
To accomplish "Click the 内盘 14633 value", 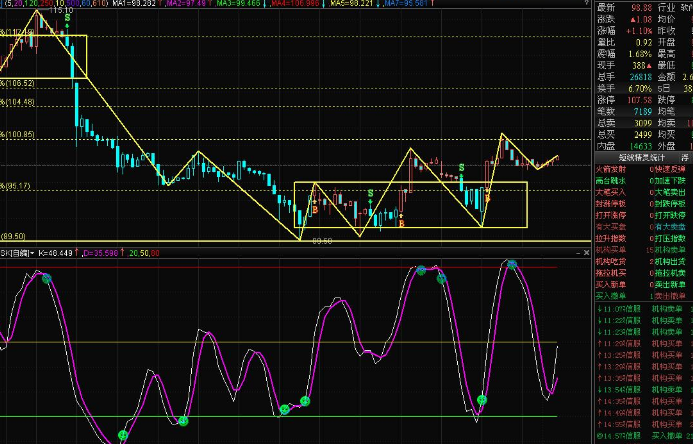I will [641, 146].
